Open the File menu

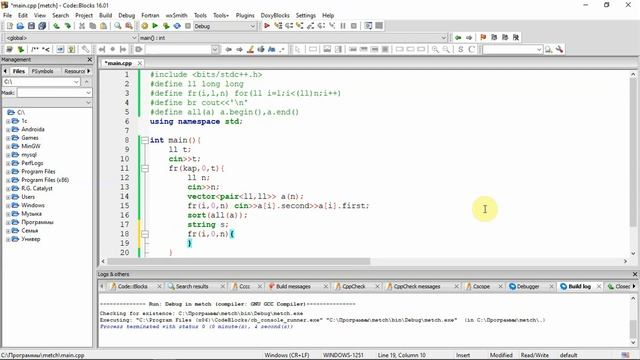tap(7, 15)
